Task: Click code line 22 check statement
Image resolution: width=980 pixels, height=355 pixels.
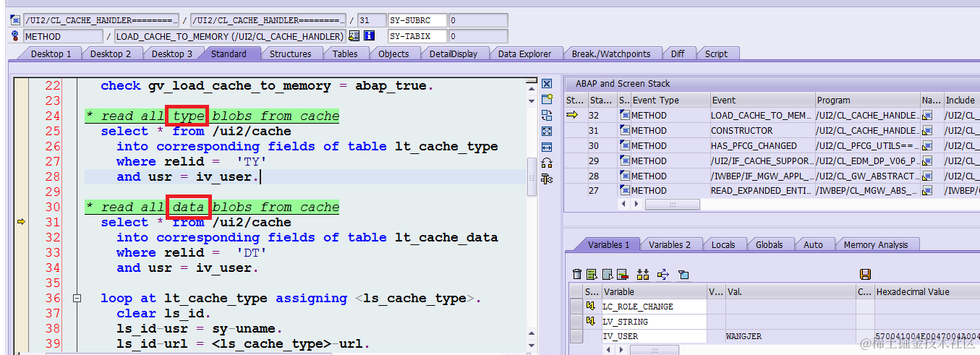Action: coord(267,86)
